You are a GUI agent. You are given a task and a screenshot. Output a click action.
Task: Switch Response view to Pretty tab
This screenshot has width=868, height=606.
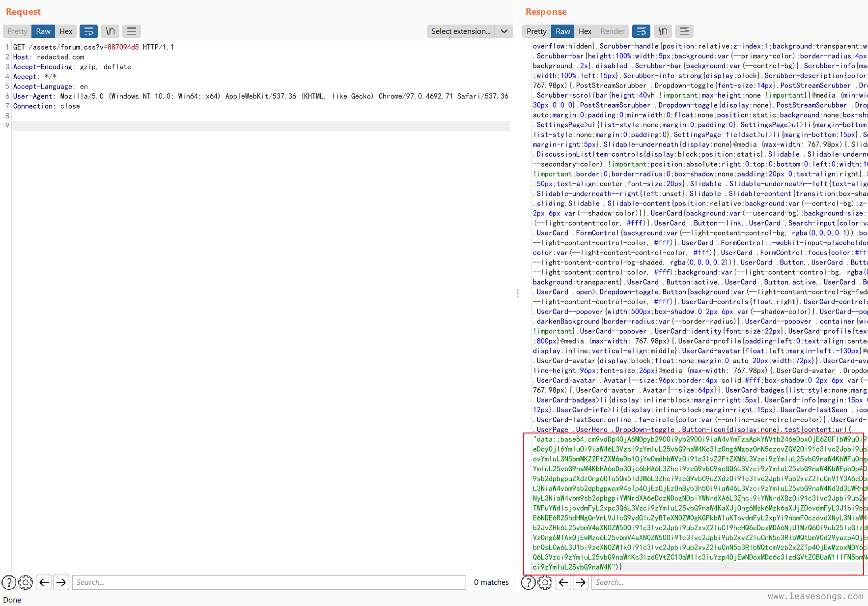(536, 31)
